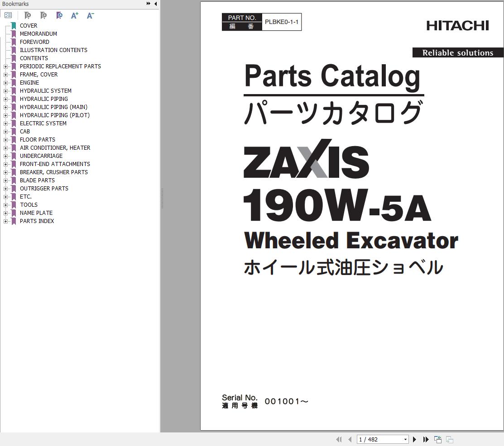Screen dimensions: 504x446
Task: Expand HYDRAULIC PIPING (MAIN) bookmark
Action: point(5,107)
